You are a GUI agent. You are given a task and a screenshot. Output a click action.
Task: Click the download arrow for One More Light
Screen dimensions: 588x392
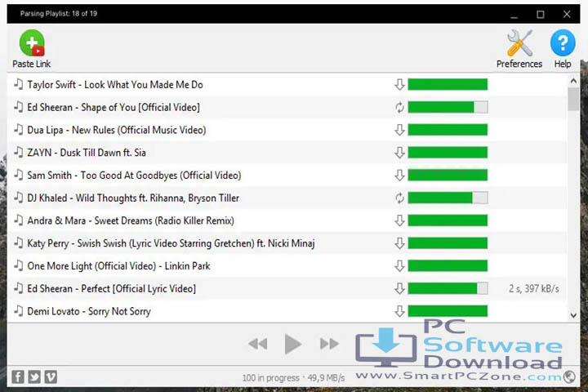click(x=399, y=266)
